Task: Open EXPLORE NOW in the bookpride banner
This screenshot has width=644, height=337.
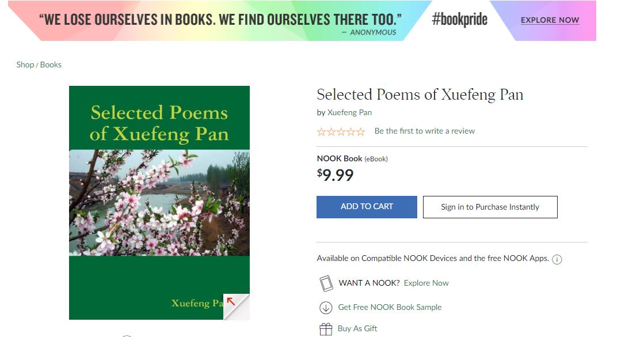Action: coord(550,20)
